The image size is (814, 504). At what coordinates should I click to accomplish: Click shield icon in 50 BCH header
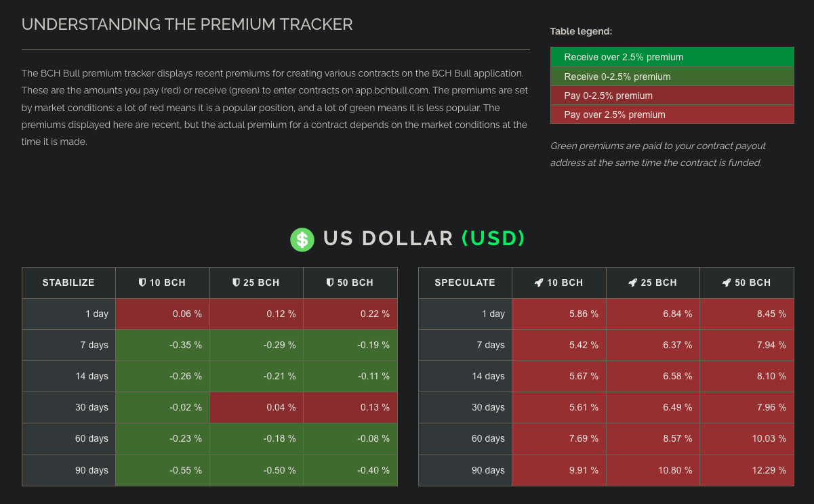tap(329, 282)
